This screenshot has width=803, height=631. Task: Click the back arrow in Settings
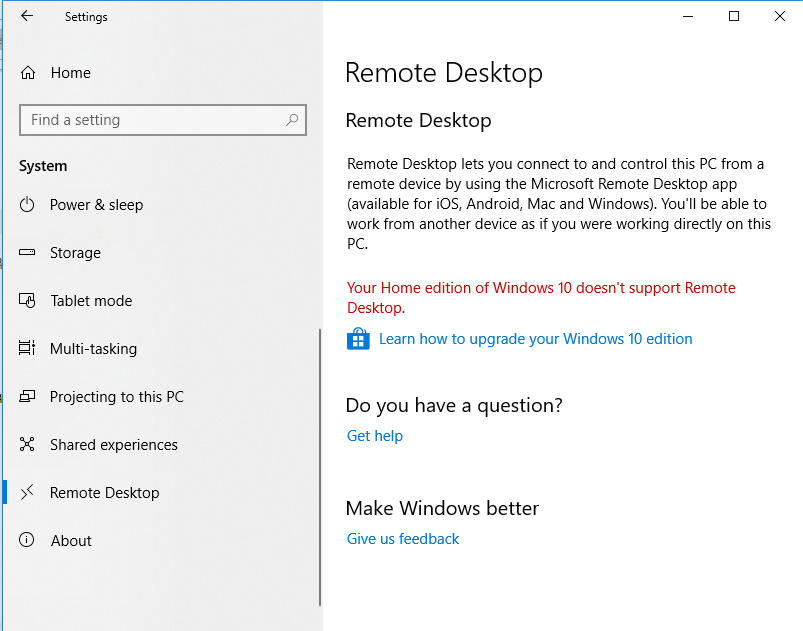click(x=27, y=16)
